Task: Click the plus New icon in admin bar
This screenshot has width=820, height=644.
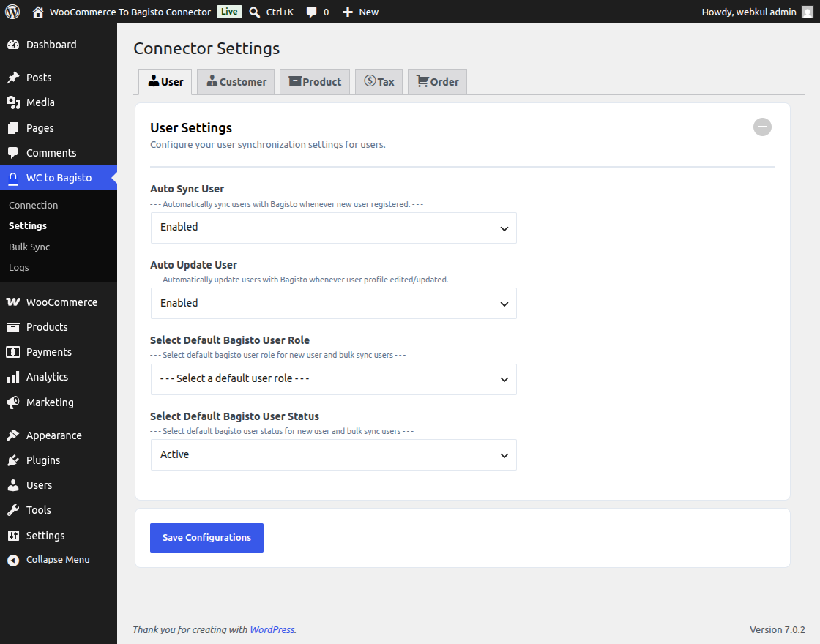Action: [348, 12]
